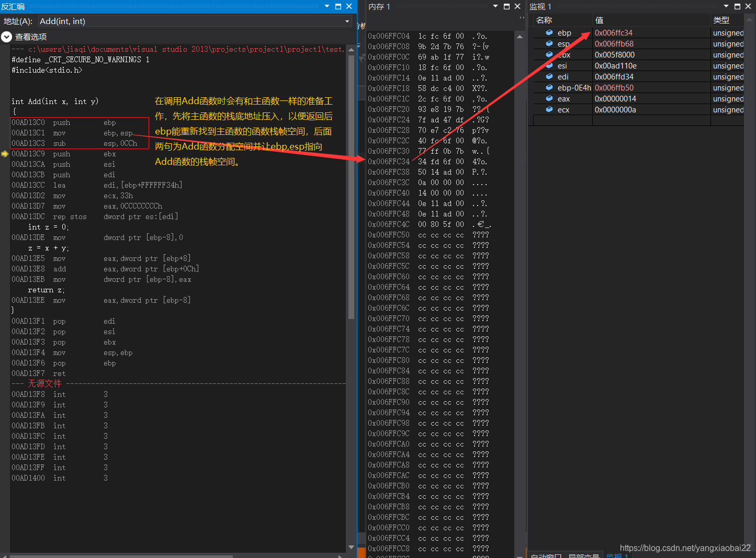Click the esi watch variable icon
The width and height of the screenshot is (756, 558).
click(549, 65)
